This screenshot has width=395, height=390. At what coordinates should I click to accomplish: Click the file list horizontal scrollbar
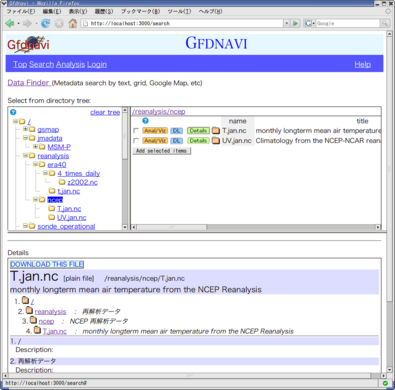(256, 227)
